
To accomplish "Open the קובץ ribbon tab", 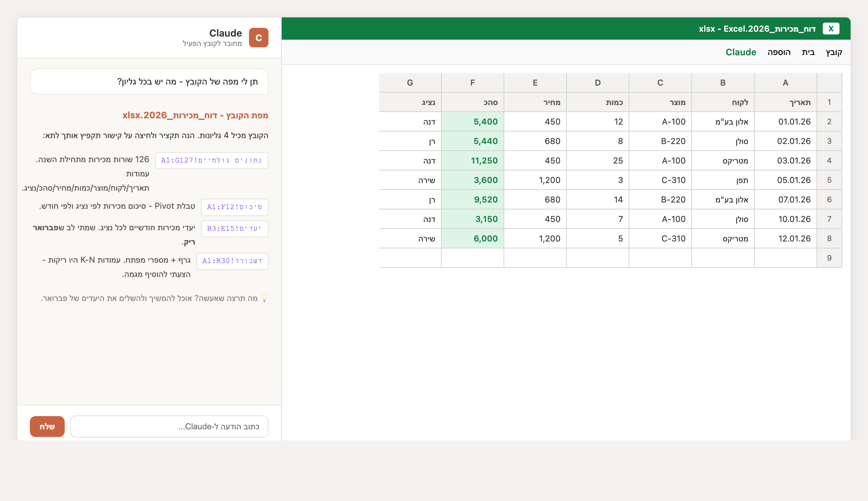I will (834, 52).
